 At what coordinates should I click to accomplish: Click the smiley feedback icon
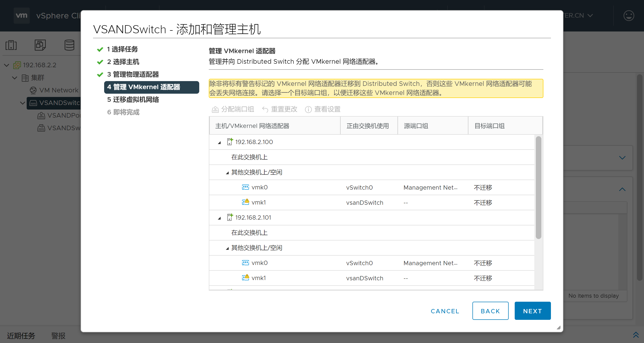point(629,16)
